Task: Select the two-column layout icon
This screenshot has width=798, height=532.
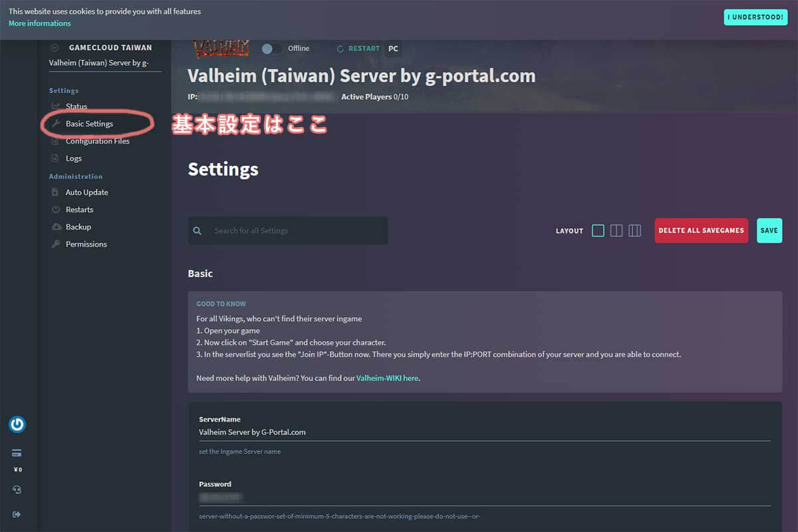Action: (616, 231)
